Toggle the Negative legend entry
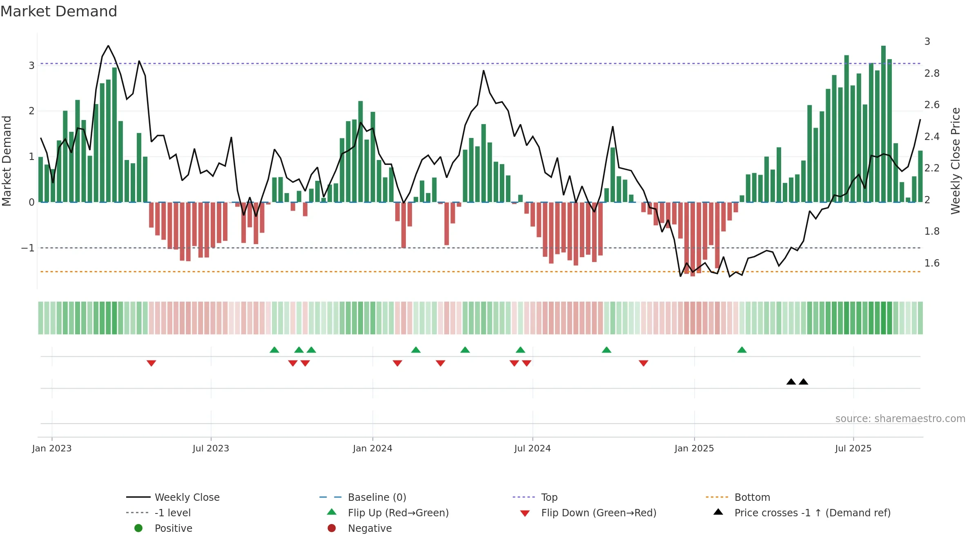This screenshot has height=551, width=980. tap(359, 528)
